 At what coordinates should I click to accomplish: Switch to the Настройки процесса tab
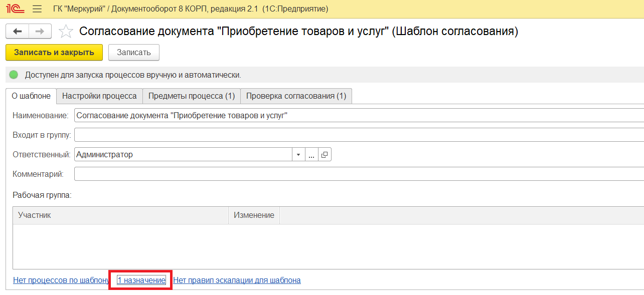pyautogui.click(x=99, y=96)
